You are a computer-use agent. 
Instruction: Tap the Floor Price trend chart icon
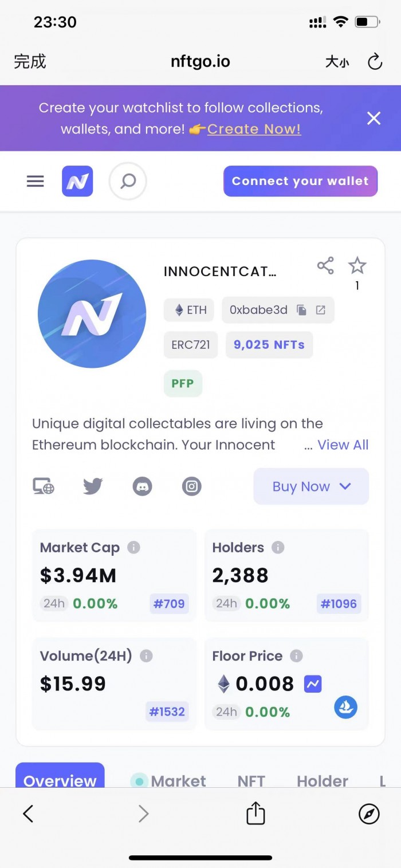click(313, 684)
